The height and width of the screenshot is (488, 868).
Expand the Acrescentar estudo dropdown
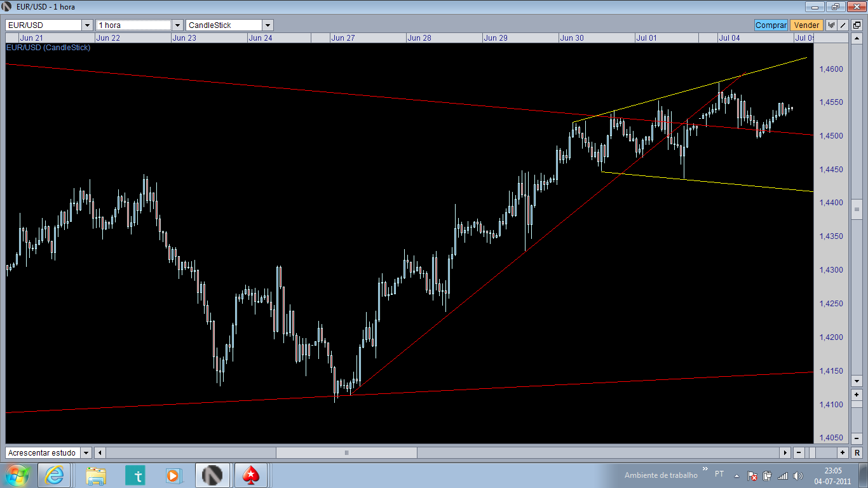pos(86,452)
